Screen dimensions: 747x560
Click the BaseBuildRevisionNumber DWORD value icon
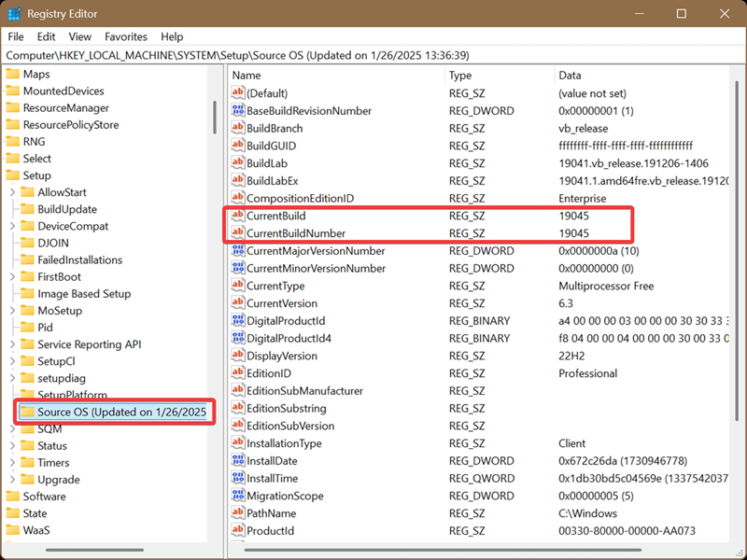(x=238, y=110)
